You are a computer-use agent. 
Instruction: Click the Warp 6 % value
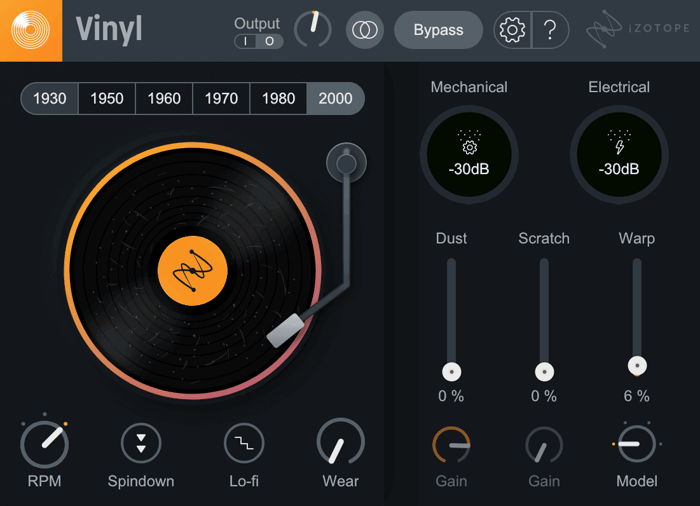tap(637, 396)
